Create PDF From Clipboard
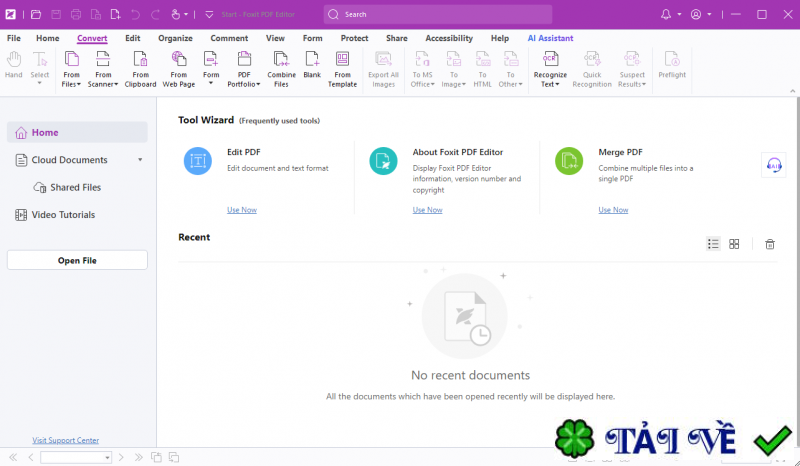 click(x=140, y=69)
